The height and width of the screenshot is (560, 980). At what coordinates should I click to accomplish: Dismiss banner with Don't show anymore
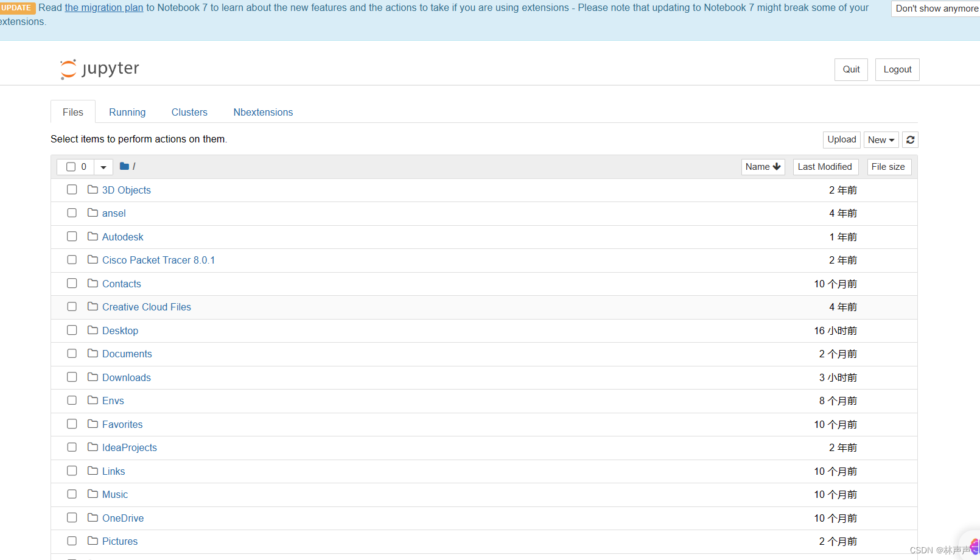tap(936, 9)
